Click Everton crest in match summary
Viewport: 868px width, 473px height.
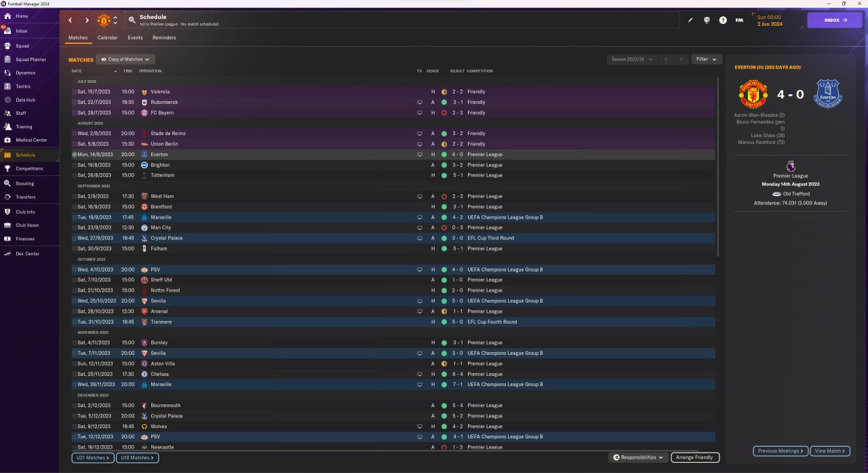tap(828, 94)
